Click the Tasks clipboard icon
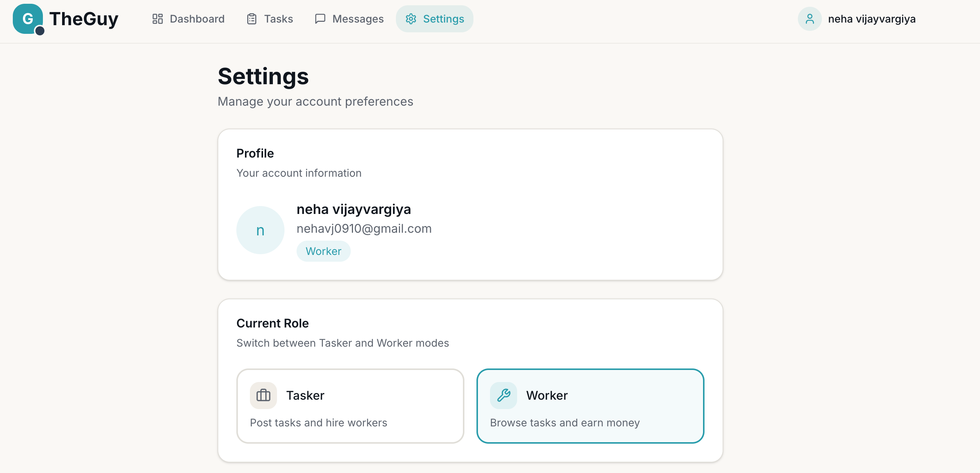Image resolution: width=980 pixels, height=473 pixels. (251, 18)
